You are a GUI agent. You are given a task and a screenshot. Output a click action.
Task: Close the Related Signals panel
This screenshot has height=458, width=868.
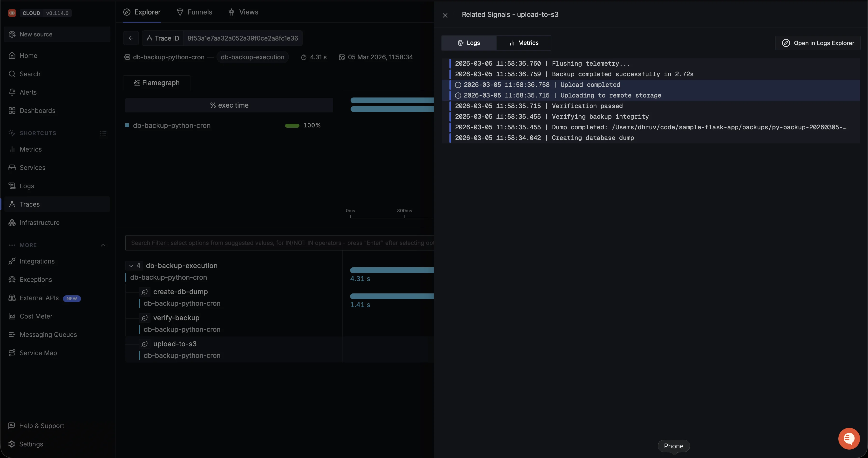[x=445, y=15]
